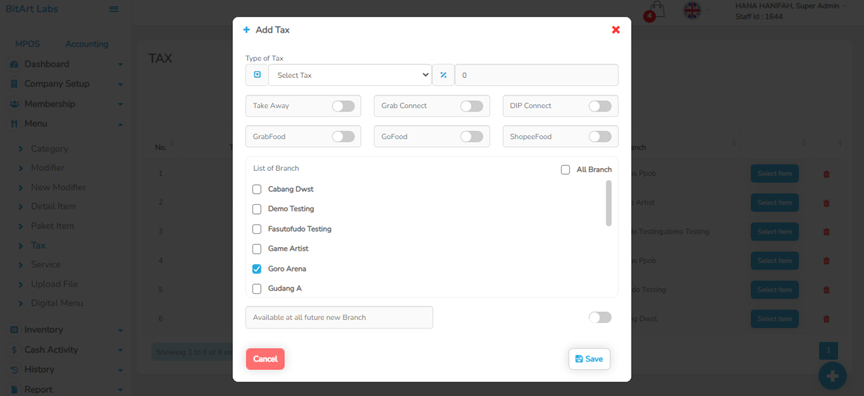This screenshot has width=864, height=396.
Task: Click the UK flag language icon
Action: pyautogui.click(x=692, y=9)
